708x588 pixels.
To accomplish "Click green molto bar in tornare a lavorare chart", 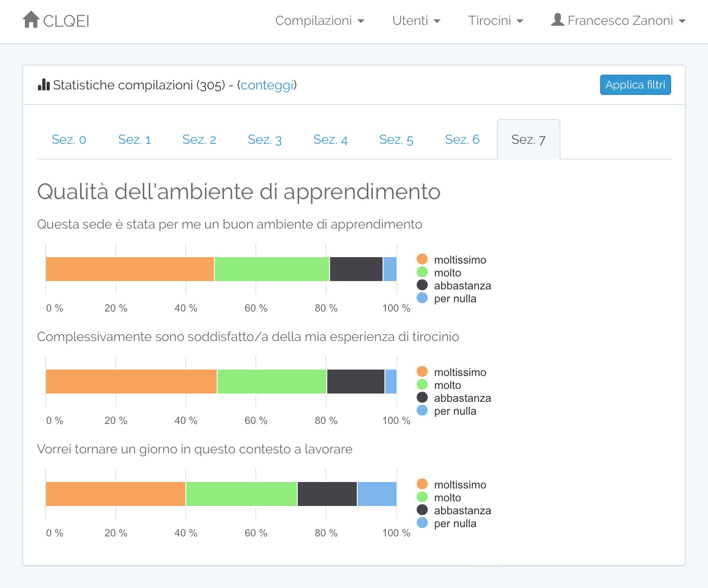I will pos(242,494).
